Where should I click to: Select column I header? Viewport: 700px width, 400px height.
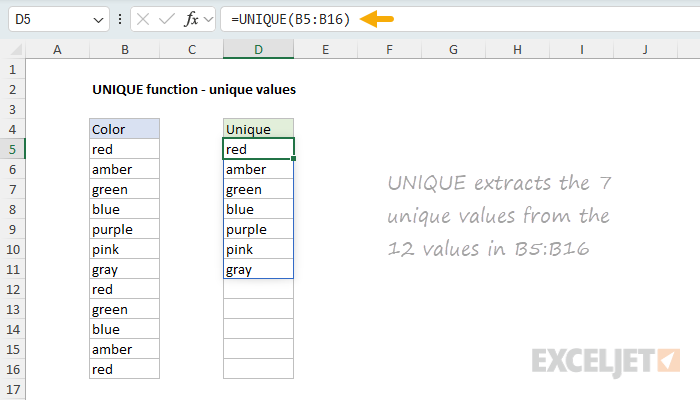[582, 50]
